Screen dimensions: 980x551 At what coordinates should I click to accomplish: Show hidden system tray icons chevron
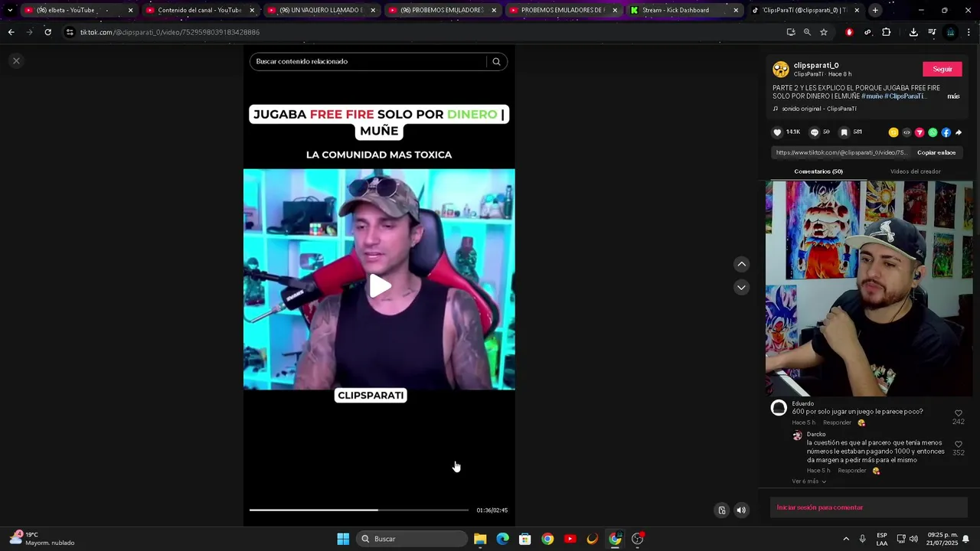[x=845, y=539]
